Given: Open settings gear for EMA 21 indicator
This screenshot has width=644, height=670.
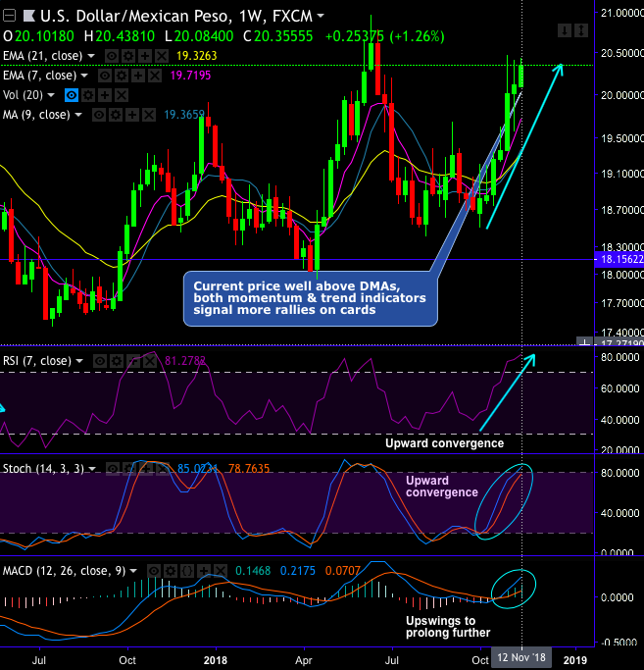Looking at the screenshot, I should (127, 56).
